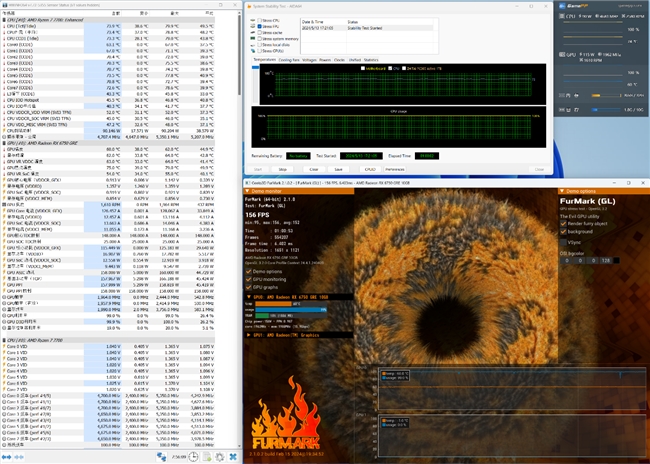Toggle Motherboard checkbox on AIDA64 temperature graph
This screenshot has height=464, width=650.
[x=363, y=68]
